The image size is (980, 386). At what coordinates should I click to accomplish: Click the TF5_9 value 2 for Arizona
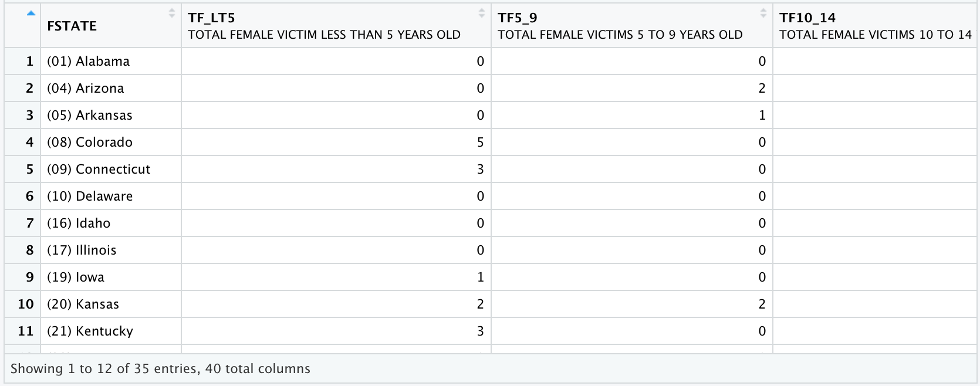pyautogui.click(x=762, y=88)
